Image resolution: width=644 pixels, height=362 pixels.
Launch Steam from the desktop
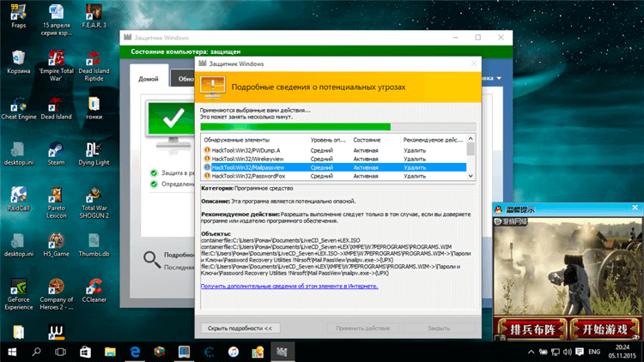point(57,154)
